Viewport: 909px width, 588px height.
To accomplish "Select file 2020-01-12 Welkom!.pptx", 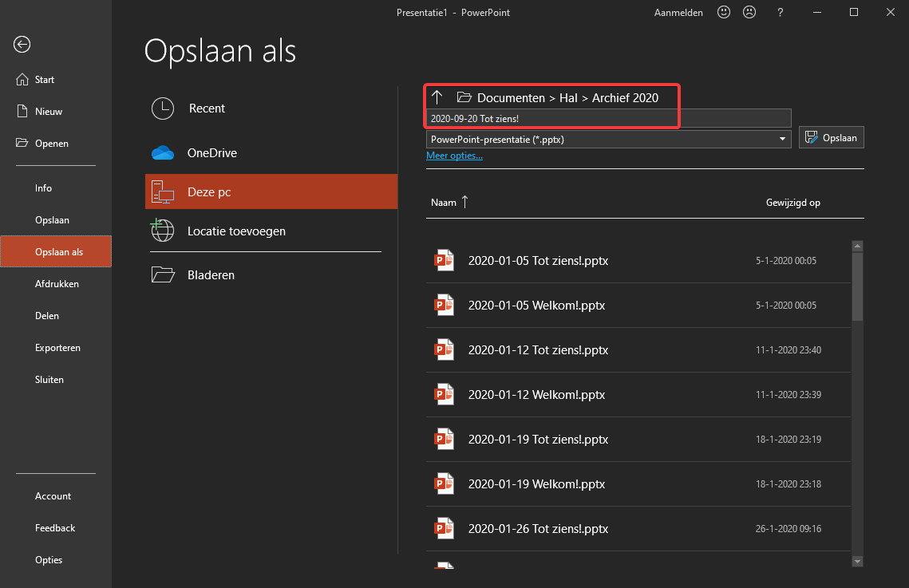I will pyautogui.click(x=638, y=394).
